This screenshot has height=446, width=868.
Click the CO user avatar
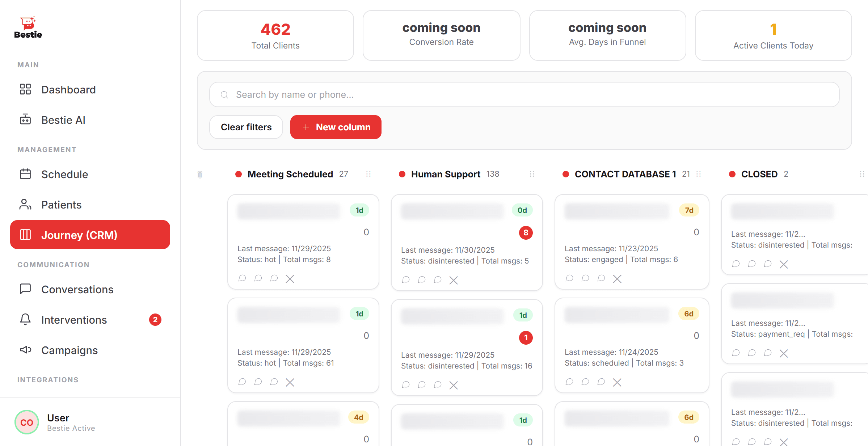coord(27,422)
